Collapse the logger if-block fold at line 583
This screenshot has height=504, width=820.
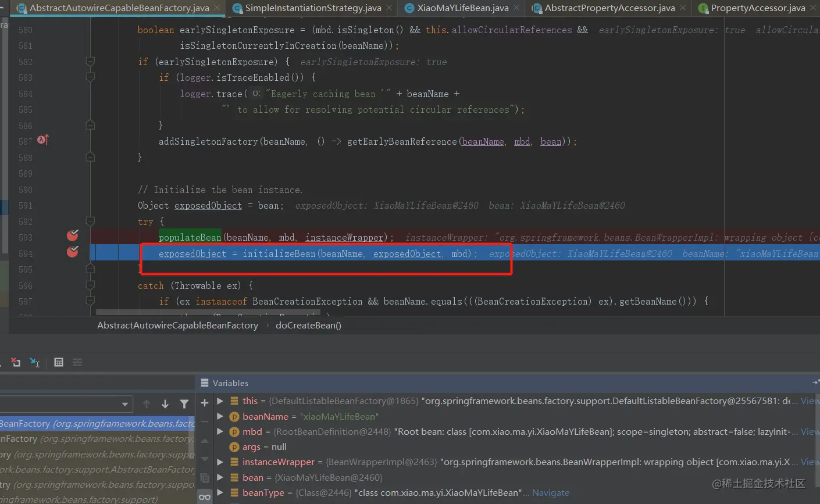[x=90, y=77]
